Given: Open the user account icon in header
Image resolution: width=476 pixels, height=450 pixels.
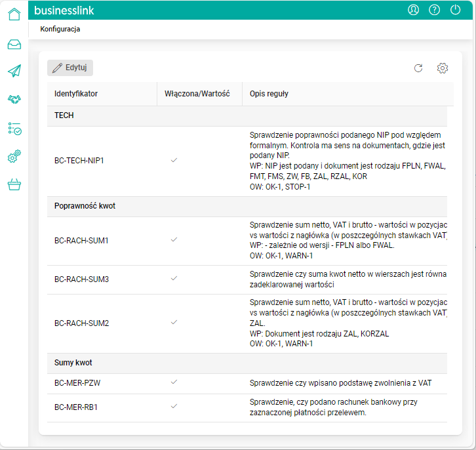Looking at the screenshot, I should 413,10.
